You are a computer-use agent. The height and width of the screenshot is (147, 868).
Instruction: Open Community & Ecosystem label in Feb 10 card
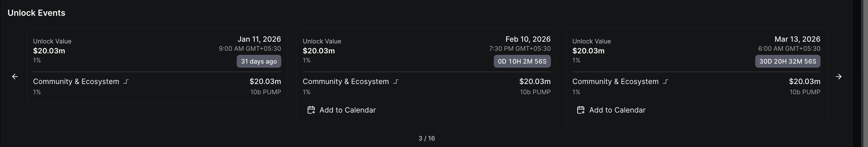point(346,82)
